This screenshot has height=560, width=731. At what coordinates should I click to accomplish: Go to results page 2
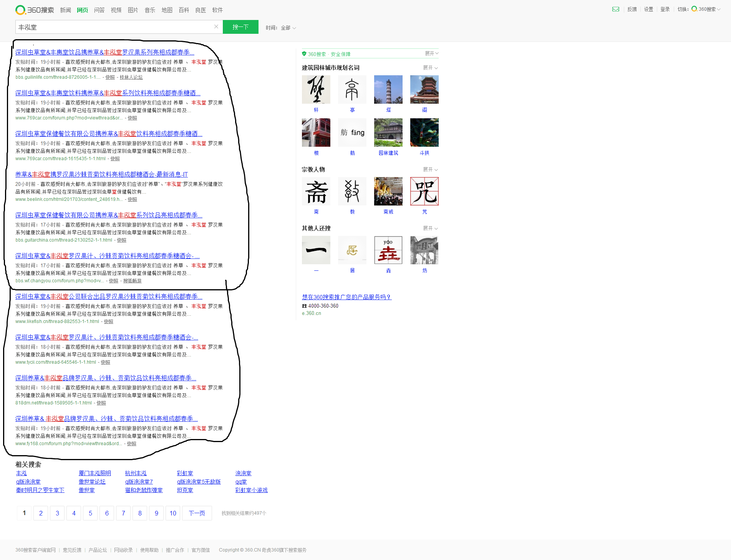(41, 513)
